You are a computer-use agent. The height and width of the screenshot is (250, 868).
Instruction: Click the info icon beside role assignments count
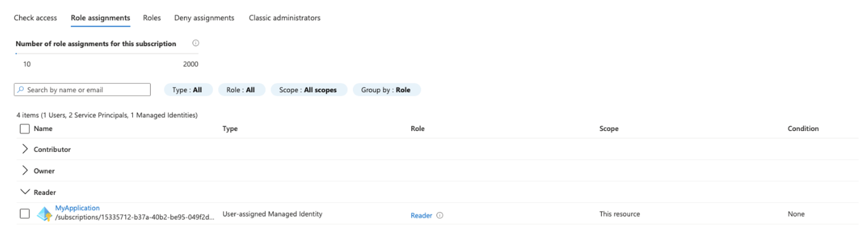[x=196, y=43]
